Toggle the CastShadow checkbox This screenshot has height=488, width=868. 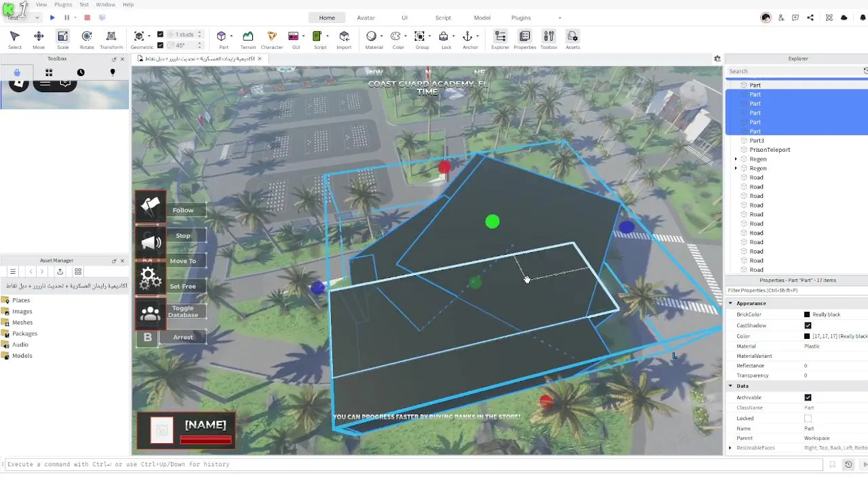[x=808, y=326]
